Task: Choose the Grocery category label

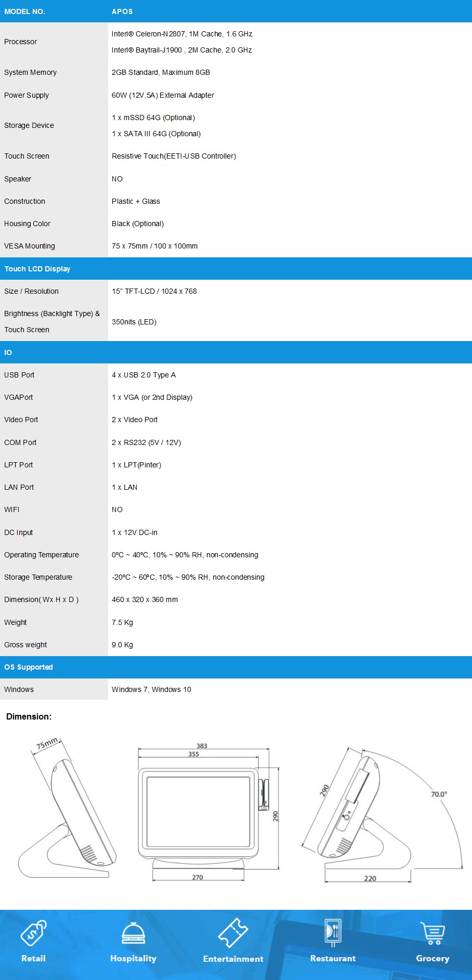Action: pos(432,958)
